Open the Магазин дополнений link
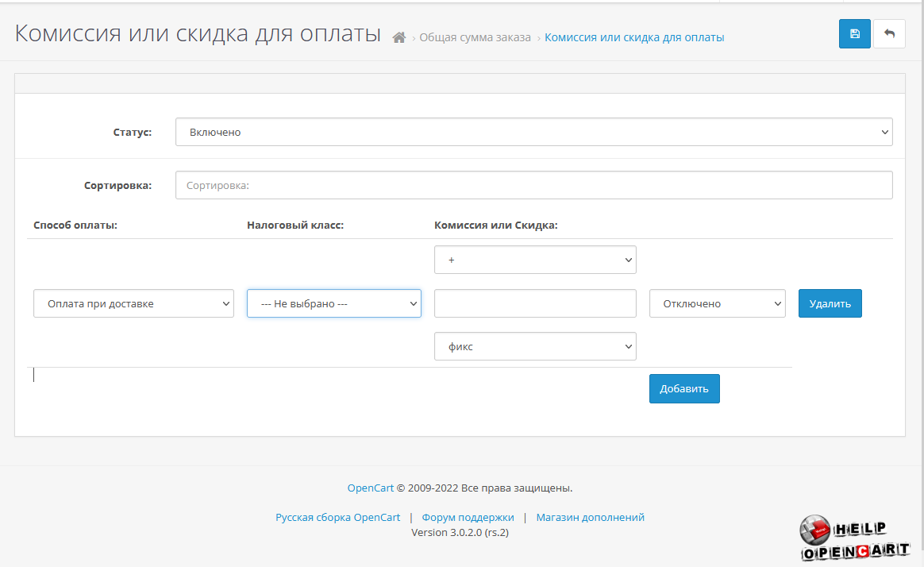Screen dimensions: 924x567 coord(590,517)
